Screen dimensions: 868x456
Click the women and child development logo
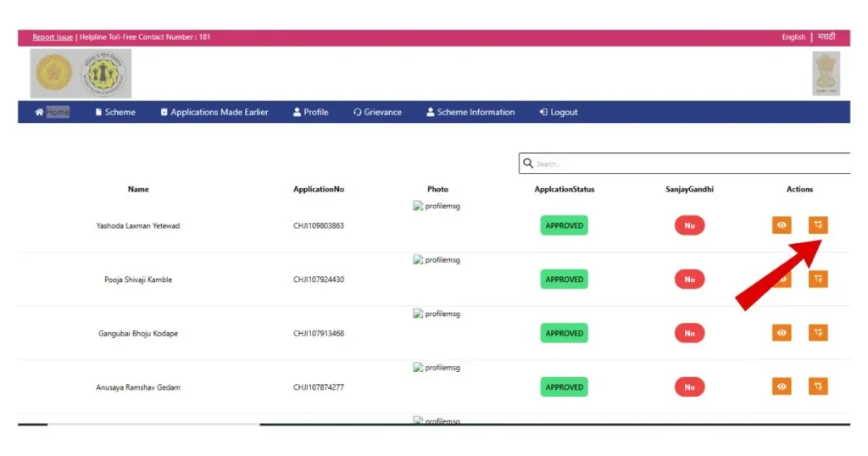[103, 73]
